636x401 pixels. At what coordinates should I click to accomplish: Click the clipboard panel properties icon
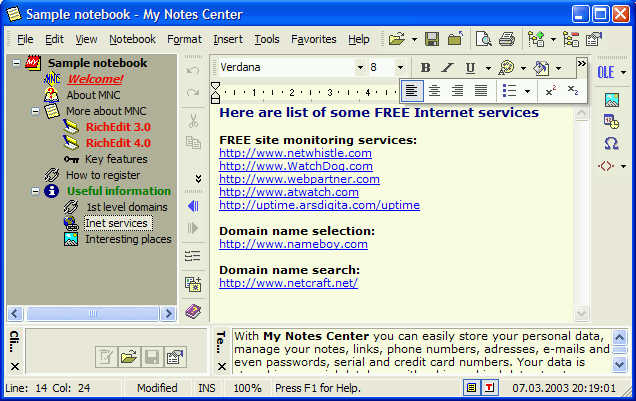pos(175,357)
